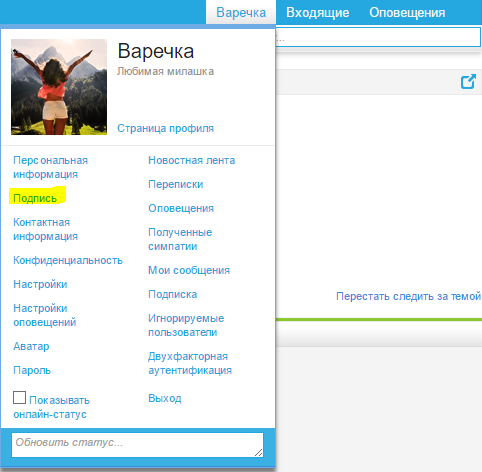Open Новостная лента link
482x472 pixels.
click(192, 160)
